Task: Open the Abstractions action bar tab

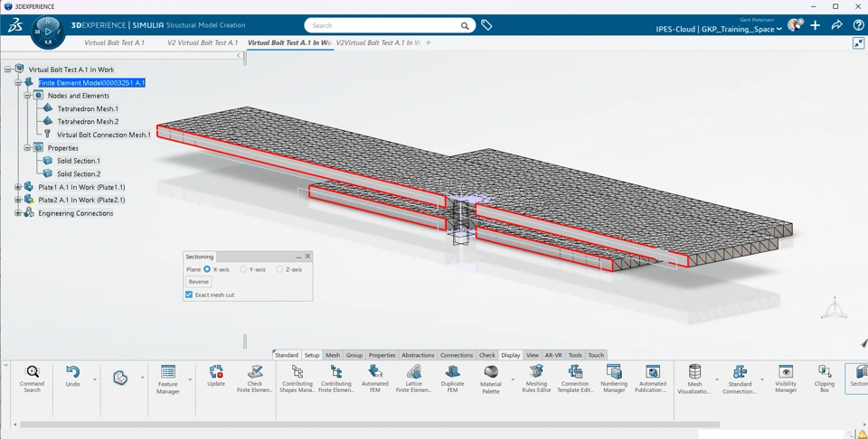Action: 418,355
